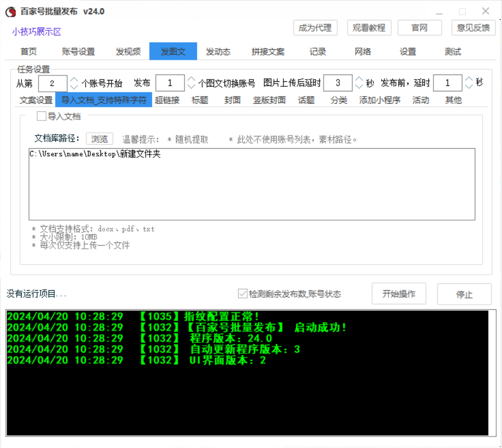The height and width of the screenshot is (448, 502).
Task: Click the 观看教程 button
Action: point(369,28)
